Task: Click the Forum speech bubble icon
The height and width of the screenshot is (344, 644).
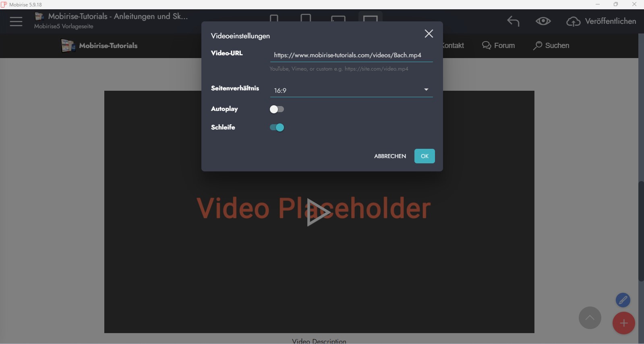Action: coord(487,46)
